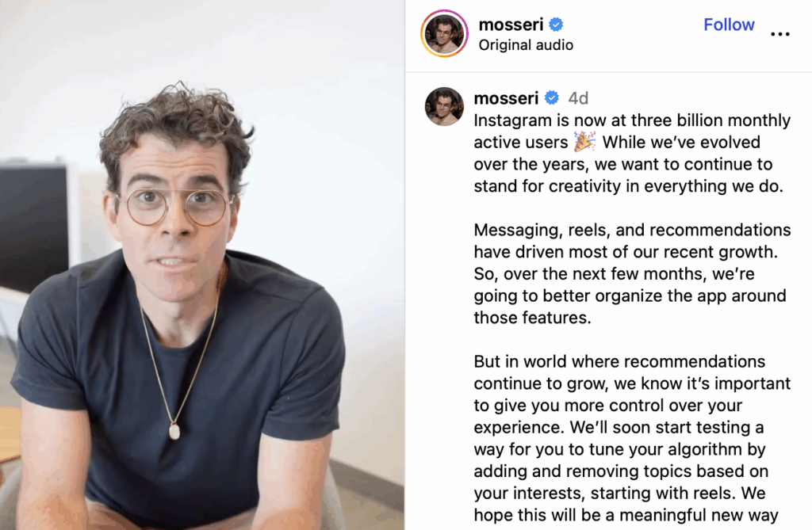Open mosseri's story from header profile picture

pyautogui.click(x=444, y=33)
